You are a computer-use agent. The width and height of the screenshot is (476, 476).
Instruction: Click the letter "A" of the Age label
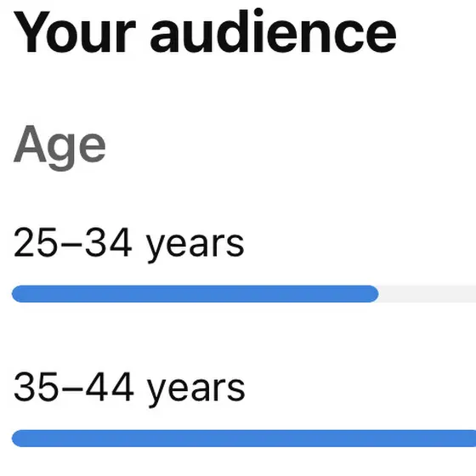31,144
